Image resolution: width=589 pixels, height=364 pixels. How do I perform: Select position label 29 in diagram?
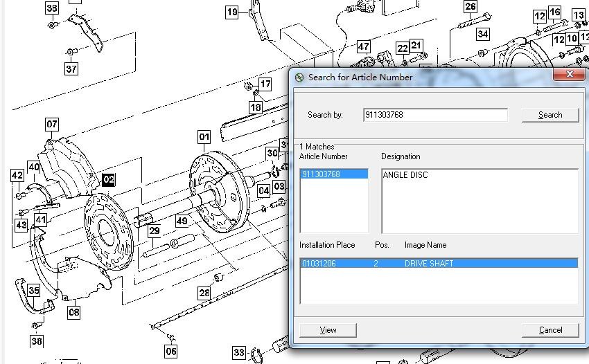tap(154, 230)
